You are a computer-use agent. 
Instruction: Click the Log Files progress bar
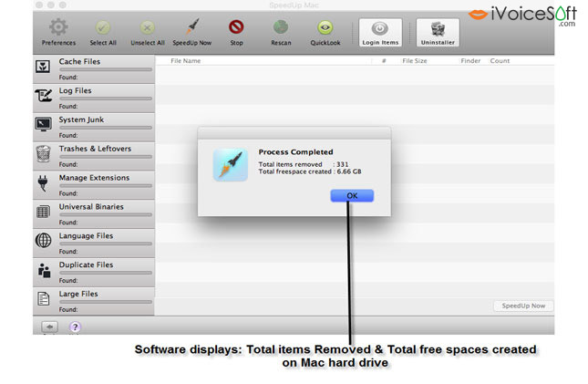click(x=106, y=99)
